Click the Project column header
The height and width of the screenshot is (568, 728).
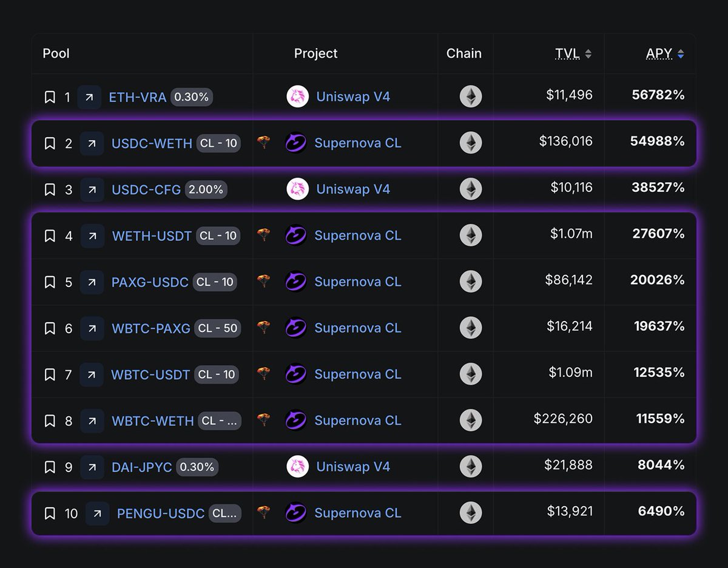tap(316, 53)
